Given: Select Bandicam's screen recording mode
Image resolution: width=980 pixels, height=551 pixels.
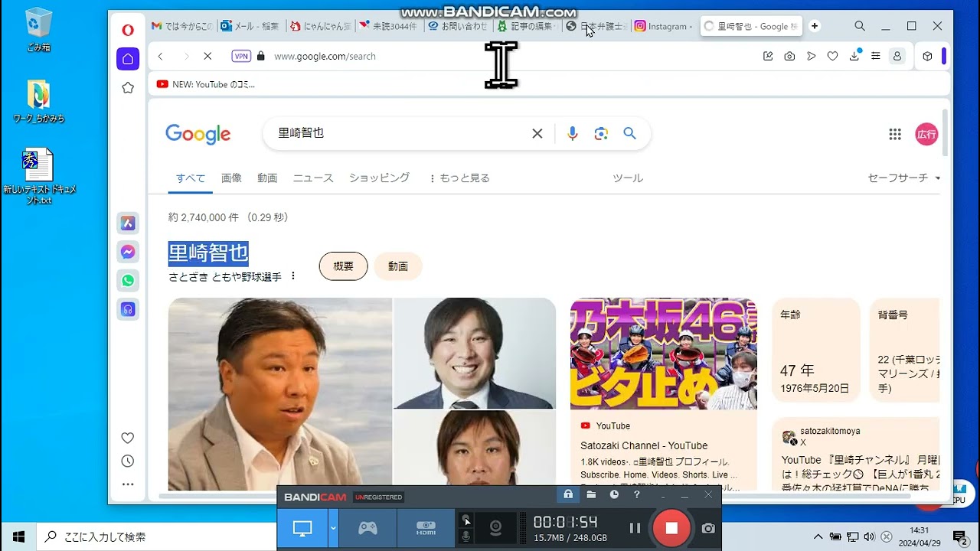Looking at the screenshot, I should point(302,527).
